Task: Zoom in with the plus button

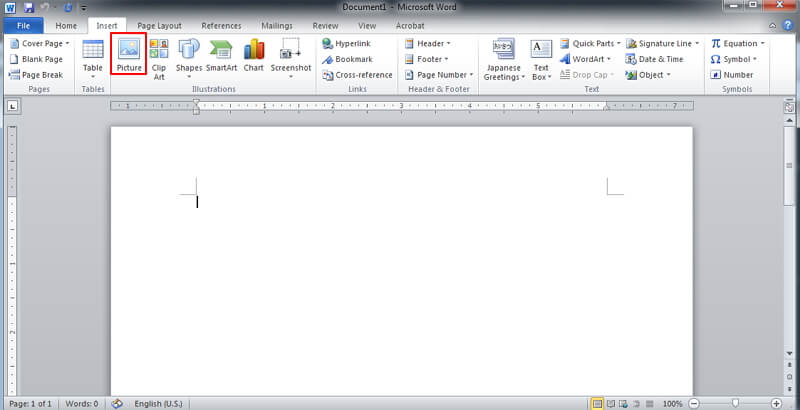Action: (777, 404)
